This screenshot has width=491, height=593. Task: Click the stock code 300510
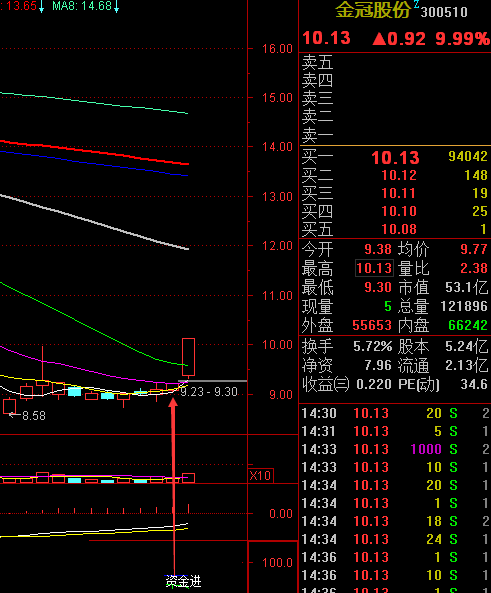coord(444,12)
